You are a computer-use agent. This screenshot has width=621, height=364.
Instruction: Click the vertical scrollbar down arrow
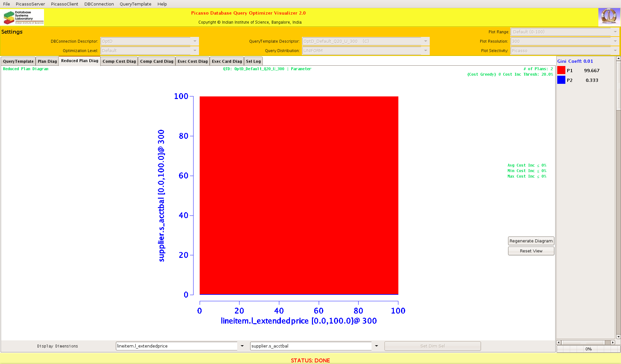[x=618, y=337]
